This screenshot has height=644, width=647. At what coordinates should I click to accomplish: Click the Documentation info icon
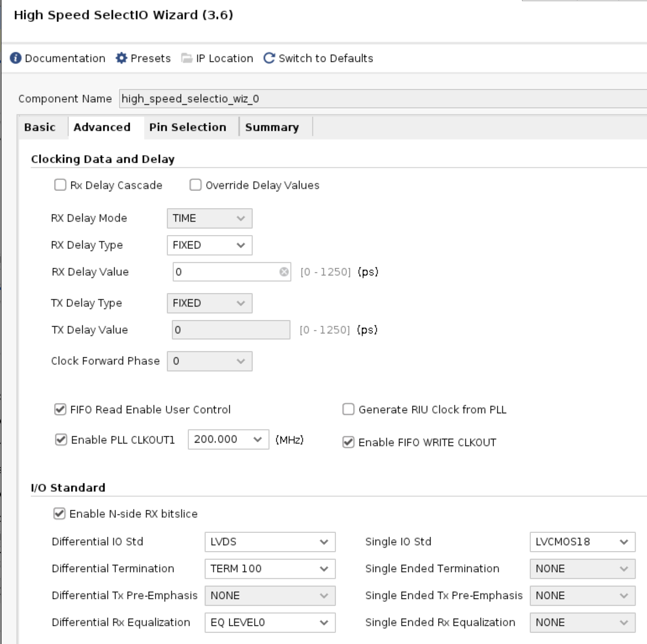[x=16, y=58]
